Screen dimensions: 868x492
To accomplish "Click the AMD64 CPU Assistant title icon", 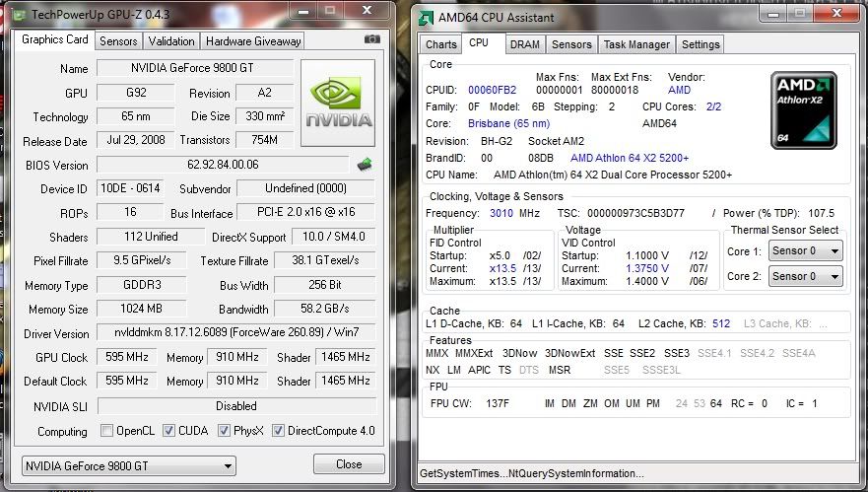I will 426,18.
